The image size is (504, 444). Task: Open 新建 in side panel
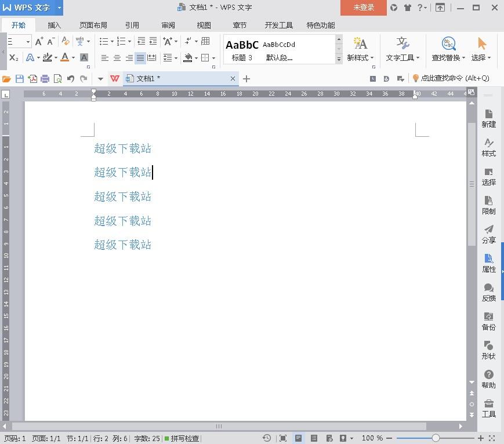click(x=488, y=119)
